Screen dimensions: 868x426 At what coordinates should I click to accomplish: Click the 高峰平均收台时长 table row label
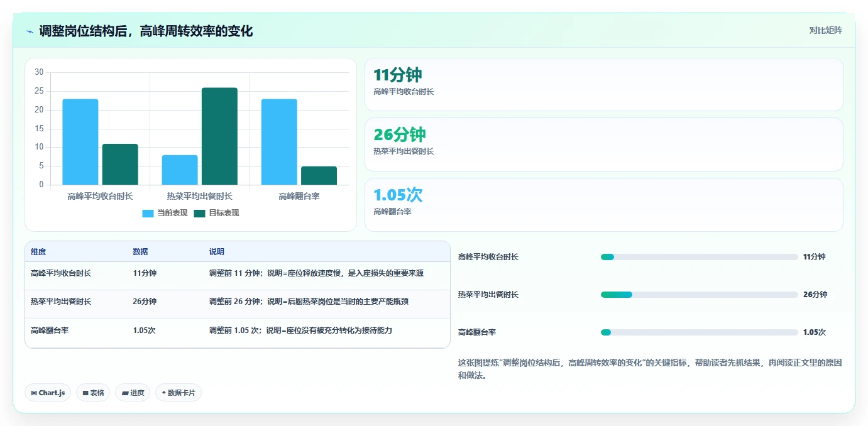tap(61, 273)
